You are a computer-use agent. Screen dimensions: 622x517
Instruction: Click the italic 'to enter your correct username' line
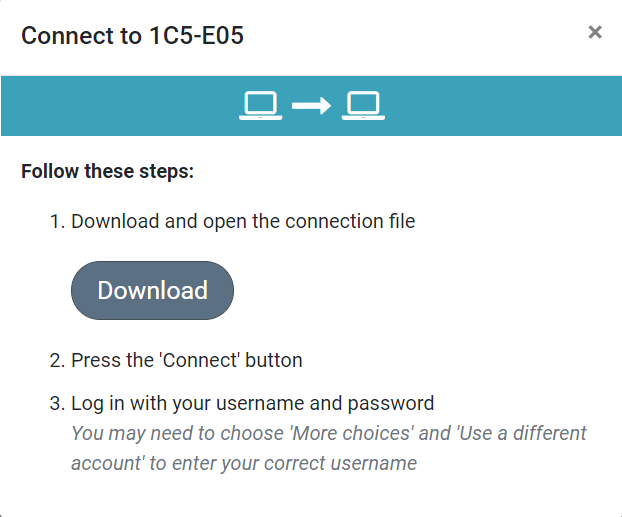(283, 463)
